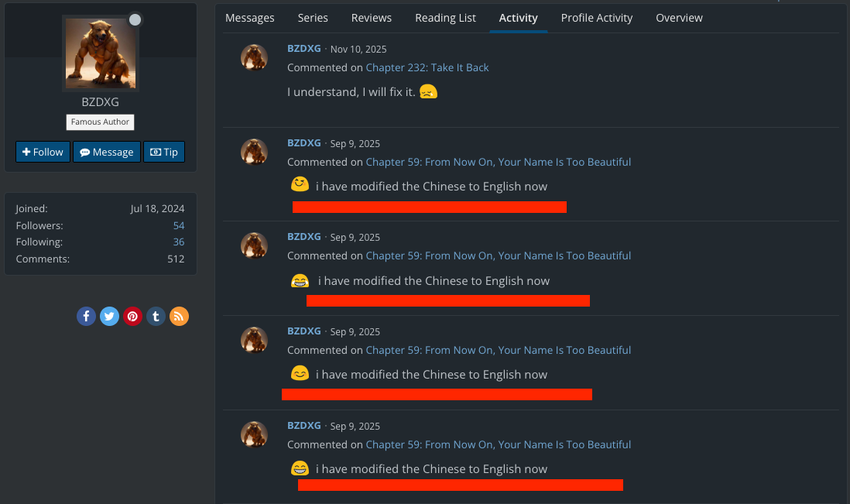850x504 pixels.
Task: Open the Followers count 54 link
Action: coord(179,225)
